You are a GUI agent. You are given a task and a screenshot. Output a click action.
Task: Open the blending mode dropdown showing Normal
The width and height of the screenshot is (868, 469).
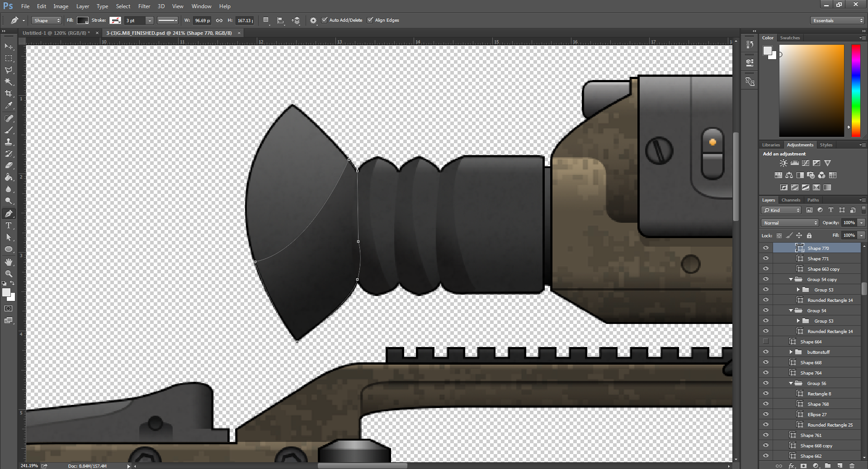pyautogui.click(x=789, y=222)
